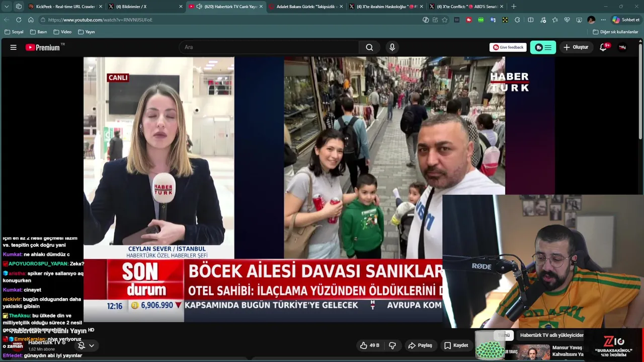The image size is (644, 362).
Task: Open browser settings three-dots menu
Action: [603, 20]
